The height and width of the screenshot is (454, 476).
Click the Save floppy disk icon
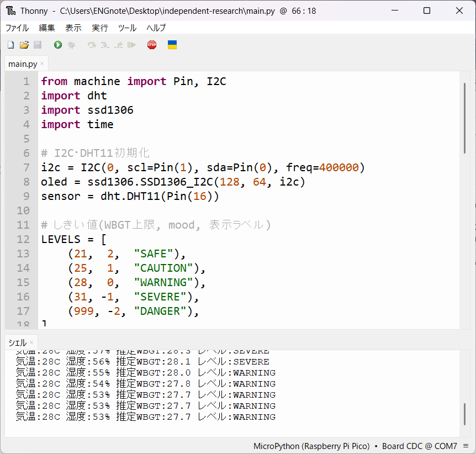38,45
